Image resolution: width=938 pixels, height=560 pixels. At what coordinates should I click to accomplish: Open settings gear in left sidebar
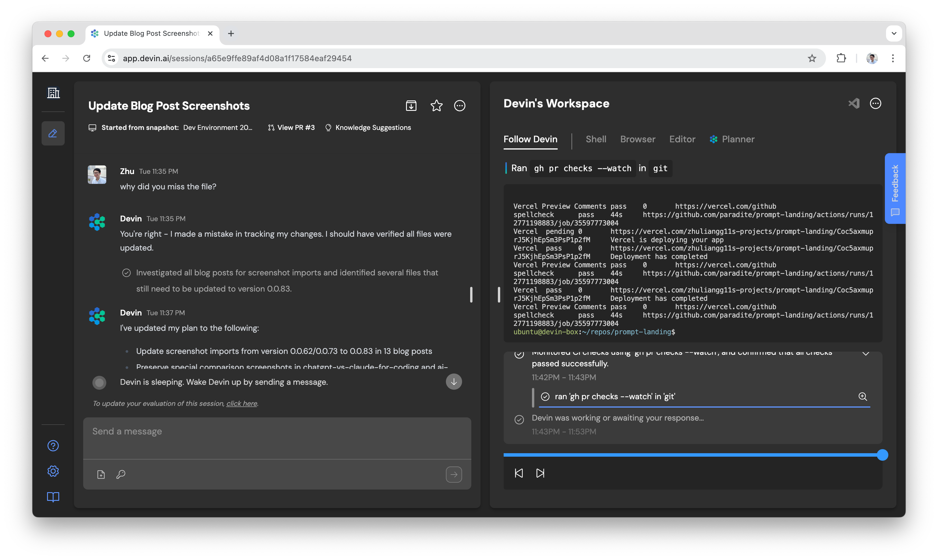point(53,471)
